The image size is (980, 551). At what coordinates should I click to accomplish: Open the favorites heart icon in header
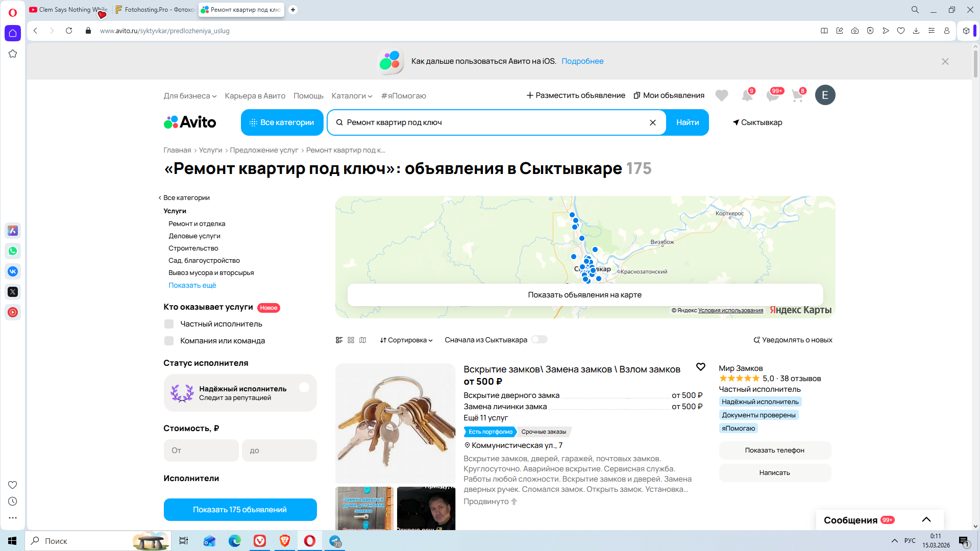pyautogui.click(x=721, y=95)
